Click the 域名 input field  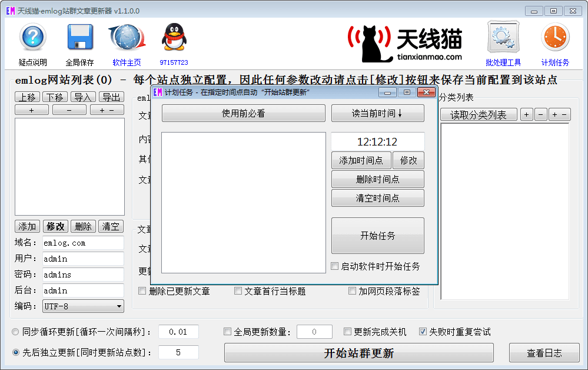[x=83, y=243]
